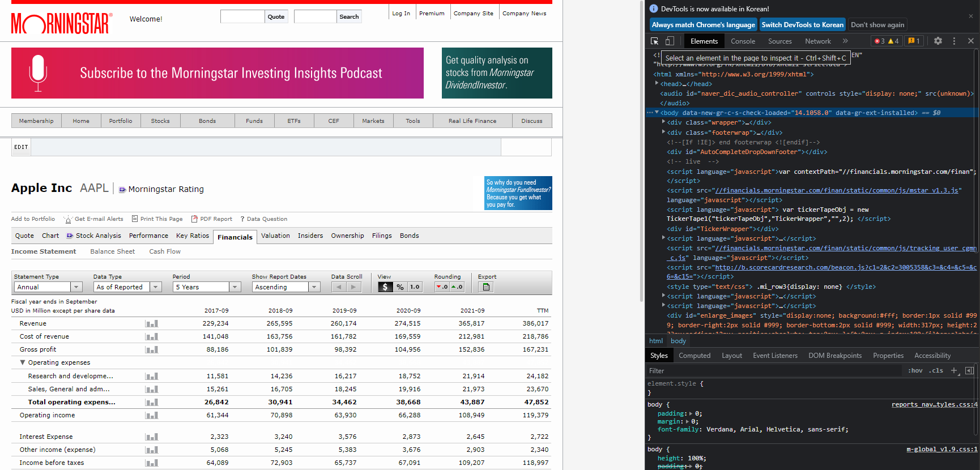
Task: Switch view to 1.0 decimal mode
Action: [x=415, y=287]
